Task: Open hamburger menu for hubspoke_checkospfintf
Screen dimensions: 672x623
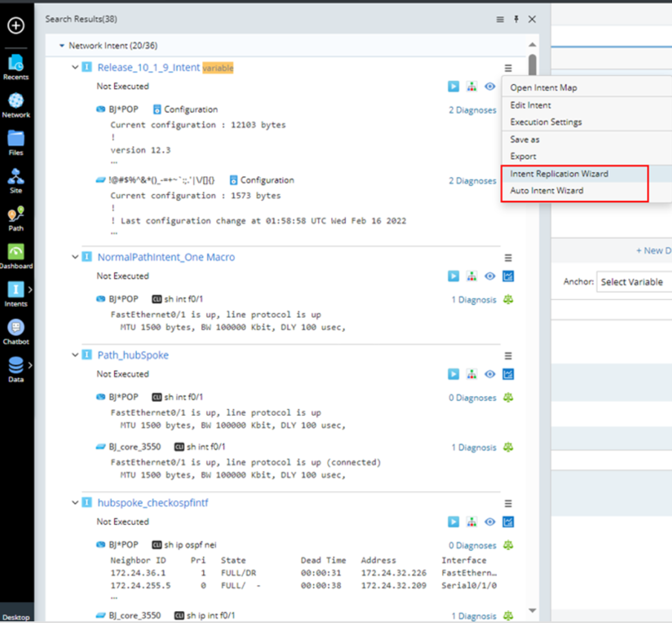Action: point(508,504)
